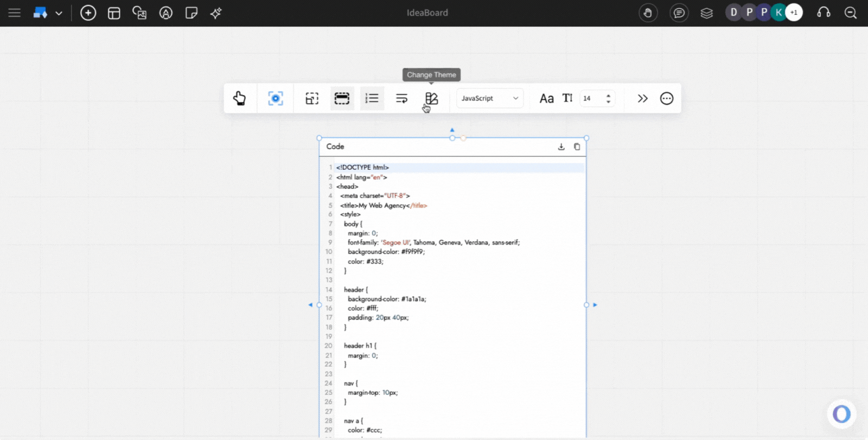This screenshot has width=868, height=440.
Task: Select the hand pointer tool in code toolbar
Action: pyautogui.click(x=239, y=98)
